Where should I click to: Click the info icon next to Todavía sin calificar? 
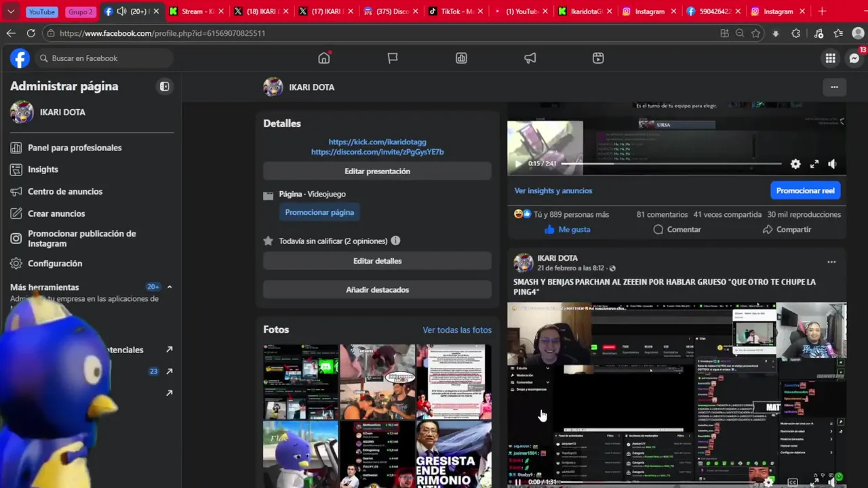[x=395, y=241]
